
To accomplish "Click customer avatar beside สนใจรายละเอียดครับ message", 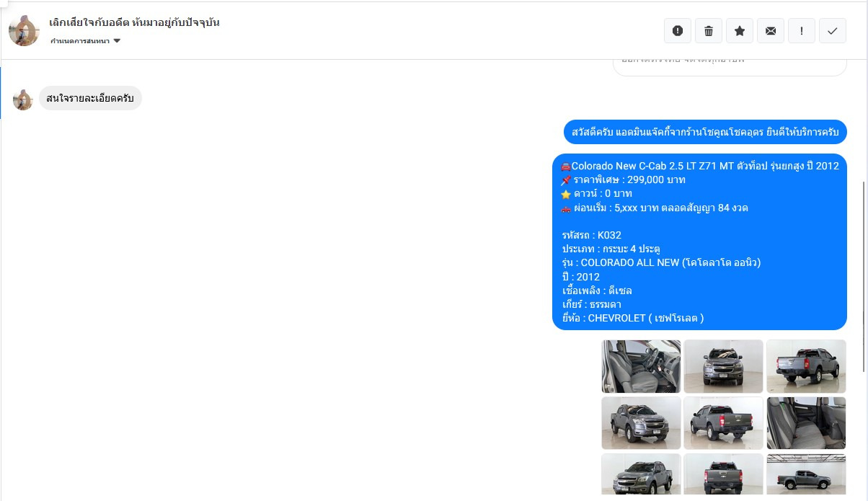I will (23, 99).
